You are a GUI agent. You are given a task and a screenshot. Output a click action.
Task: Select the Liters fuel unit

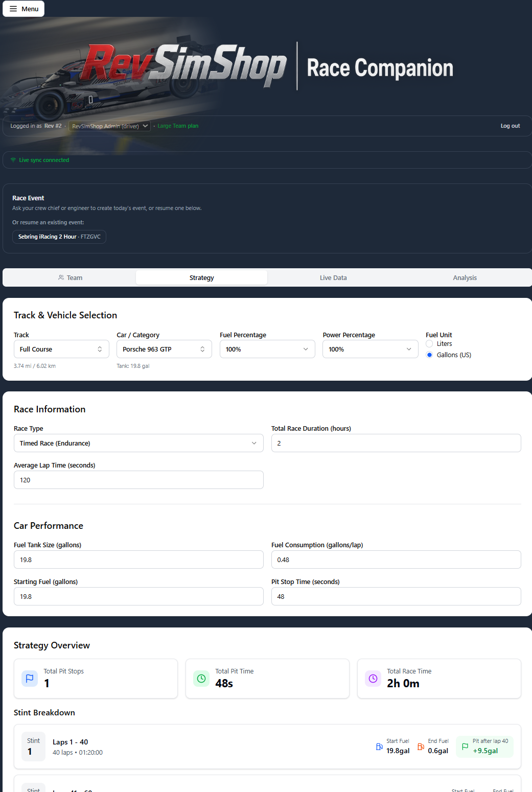(x=429, y=344)
